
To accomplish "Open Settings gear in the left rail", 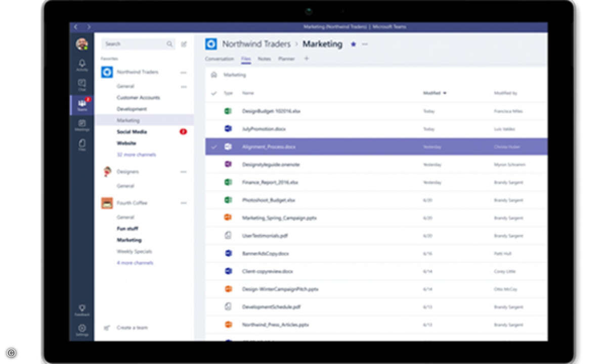I will point(82,330).
